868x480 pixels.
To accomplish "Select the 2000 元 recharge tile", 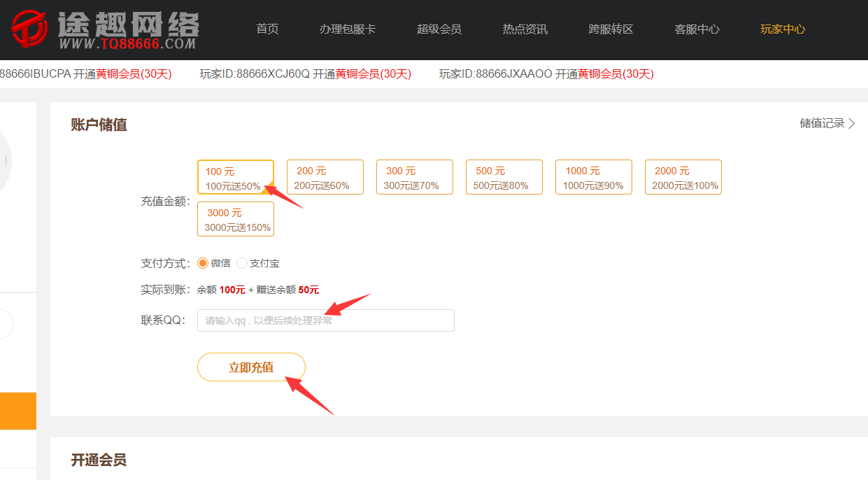I will click(x=683, y=178).
